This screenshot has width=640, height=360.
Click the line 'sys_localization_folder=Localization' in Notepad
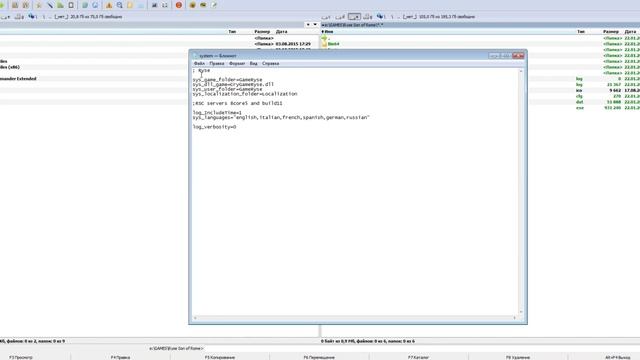245,94
